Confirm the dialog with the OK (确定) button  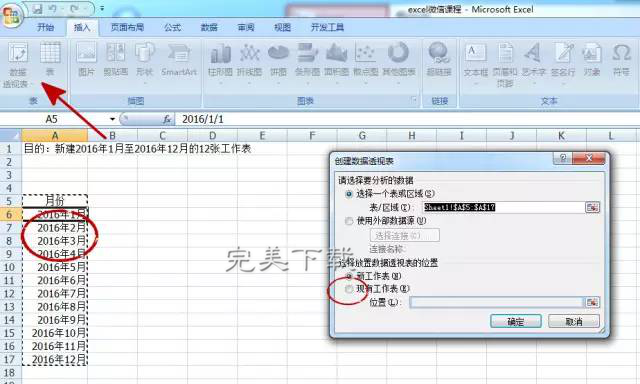[x=516, y=322]
